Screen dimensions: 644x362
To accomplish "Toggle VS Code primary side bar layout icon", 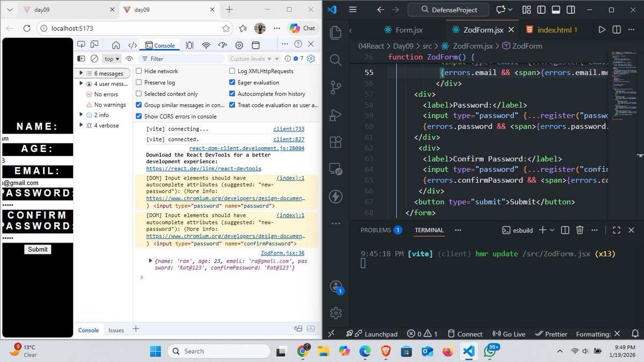I will [x=541, y=10].
